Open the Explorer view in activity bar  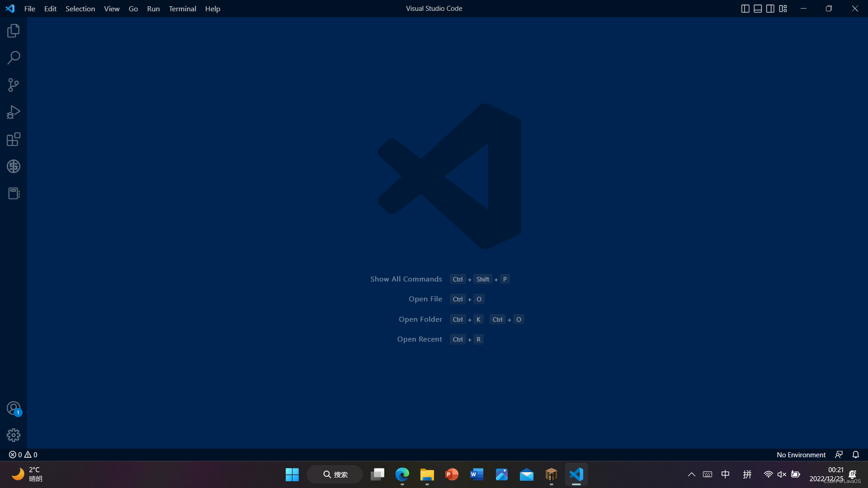pos(14,31)
